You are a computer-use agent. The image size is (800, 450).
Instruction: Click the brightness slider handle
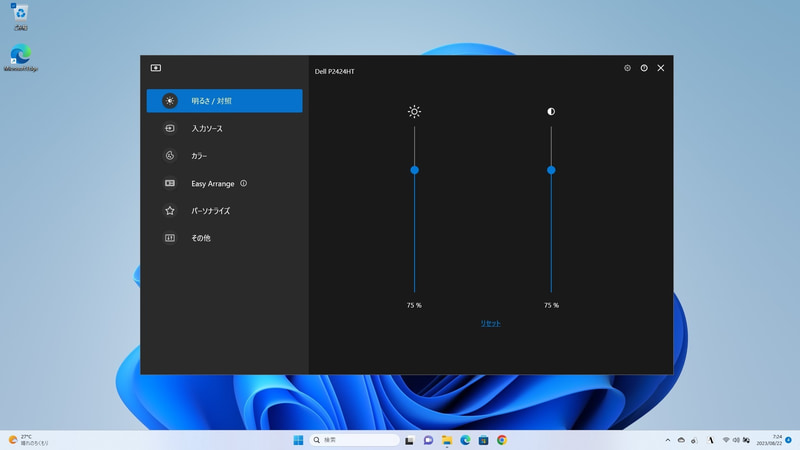[x=414, y=170]
